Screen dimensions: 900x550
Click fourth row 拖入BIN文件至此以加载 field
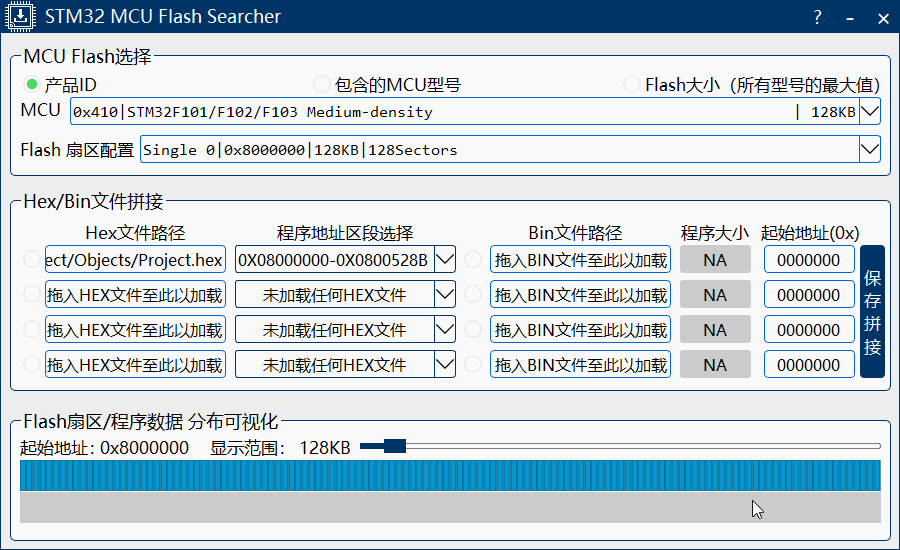pos(580,365)
